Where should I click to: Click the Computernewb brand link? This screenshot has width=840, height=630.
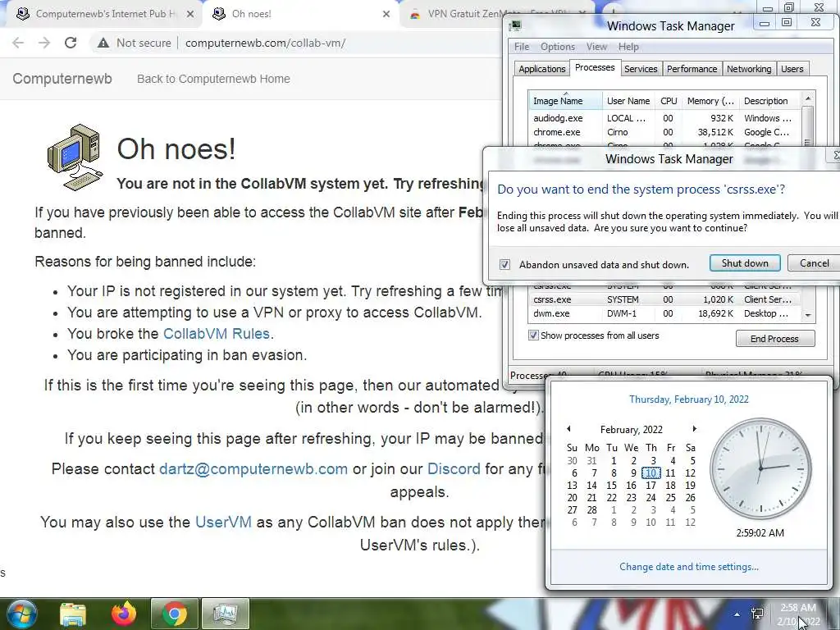click(x=62, y=79)
